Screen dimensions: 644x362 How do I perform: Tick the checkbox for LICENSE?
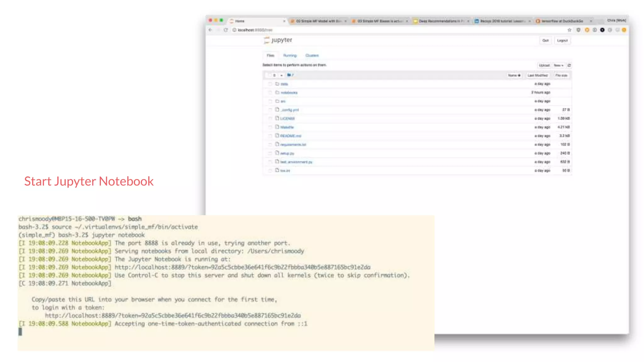point(270,118)
